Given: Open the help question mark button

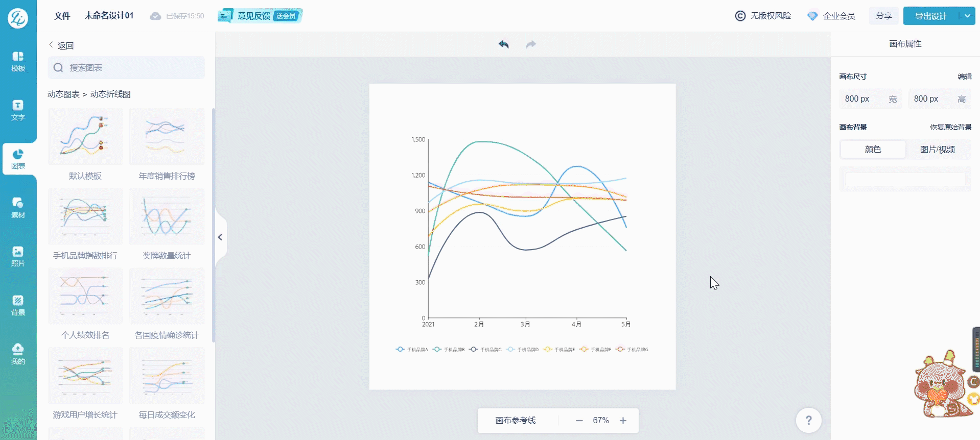Looking at the screenshot, I should (808, 420).
